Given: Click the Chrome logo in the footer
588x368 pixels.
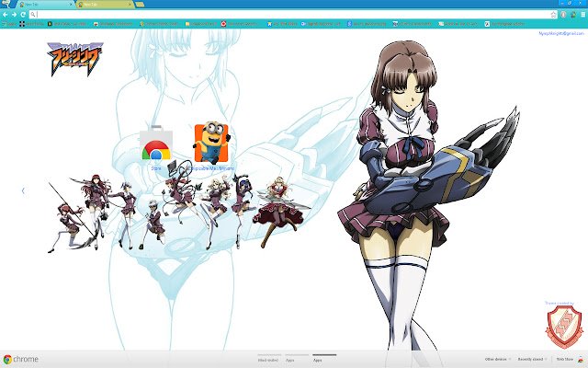Looking at the screenshot, I should 20,360.
